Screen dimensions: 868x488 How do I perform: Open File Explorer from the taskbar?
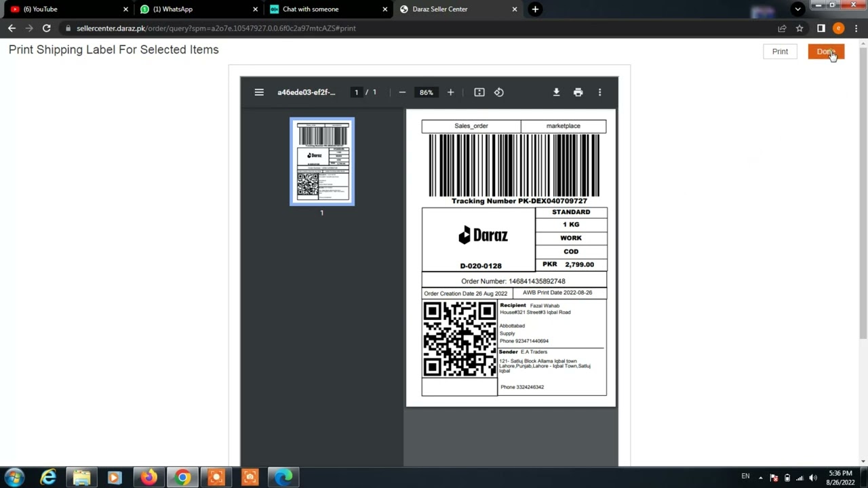click(81, 477)
